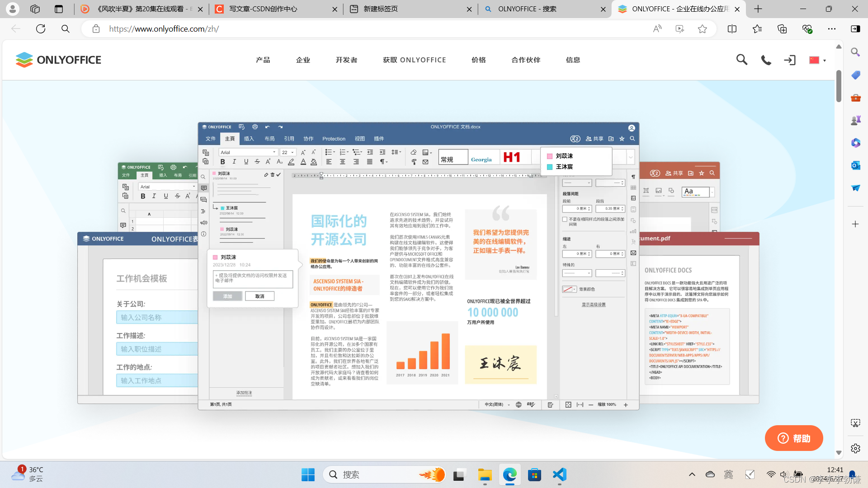Open the 产品 navigation menu
The width and height of the screenshot is (868, 488).
(x=263, y=60)
